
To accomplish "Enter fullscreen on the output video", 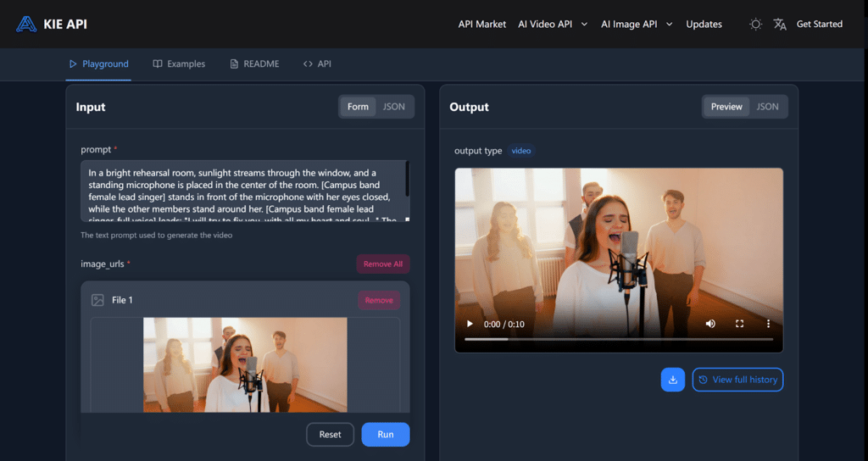I will pos(739,324).
